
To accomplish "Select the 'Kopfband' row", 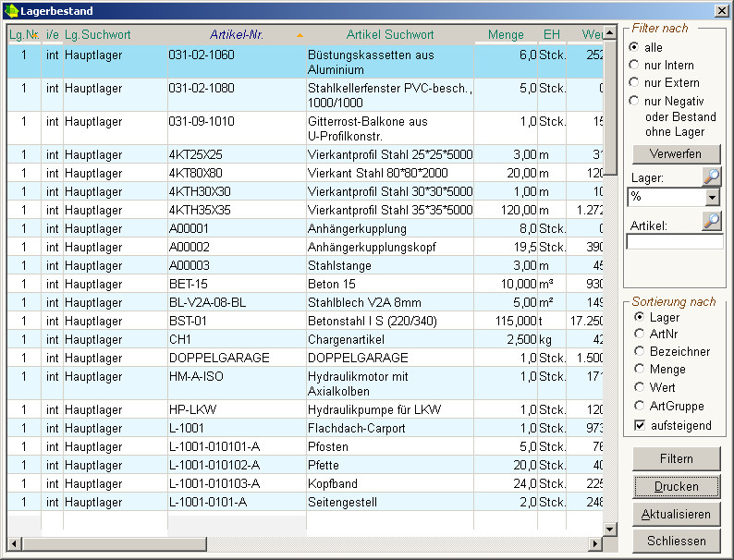I will pos(305,483).
